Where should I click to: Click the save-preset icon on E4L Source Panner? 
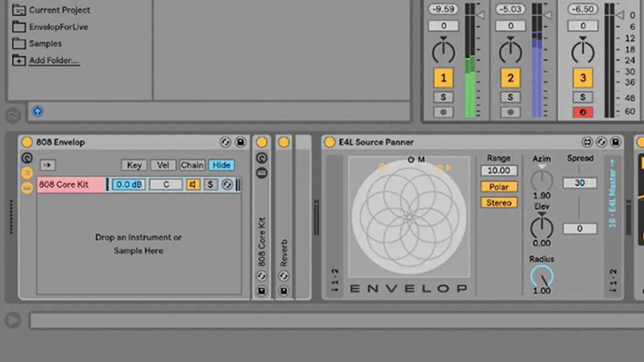(615, 143)
